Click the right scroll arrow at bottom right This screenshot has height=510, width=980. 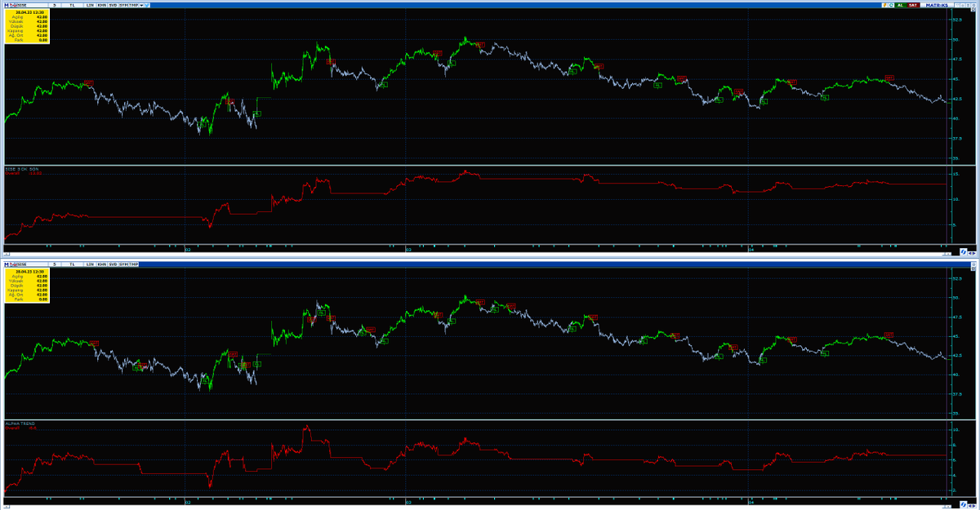(x=973, y=505)
